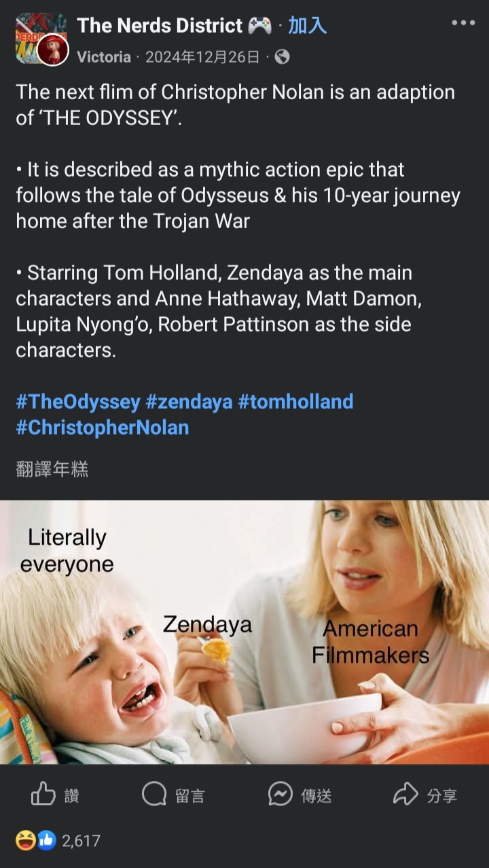Open Victoria's profile name
Viewport: 489px width, 868px height.
(x=103, y=57)
